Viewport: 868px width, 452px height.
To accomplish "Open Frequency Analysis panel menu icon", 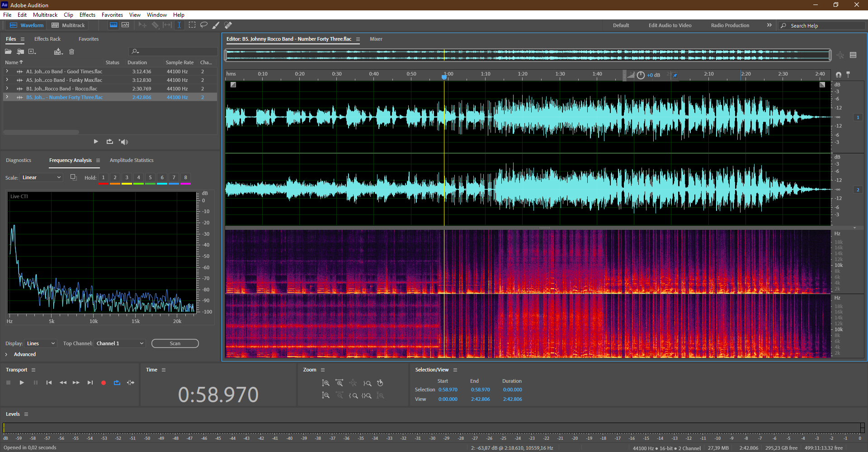I will coord(98,160).
